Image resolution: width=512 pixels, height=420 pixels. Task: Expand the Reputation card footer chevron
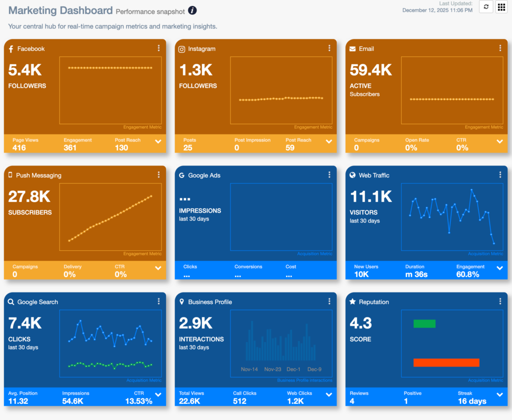(500, 395)
